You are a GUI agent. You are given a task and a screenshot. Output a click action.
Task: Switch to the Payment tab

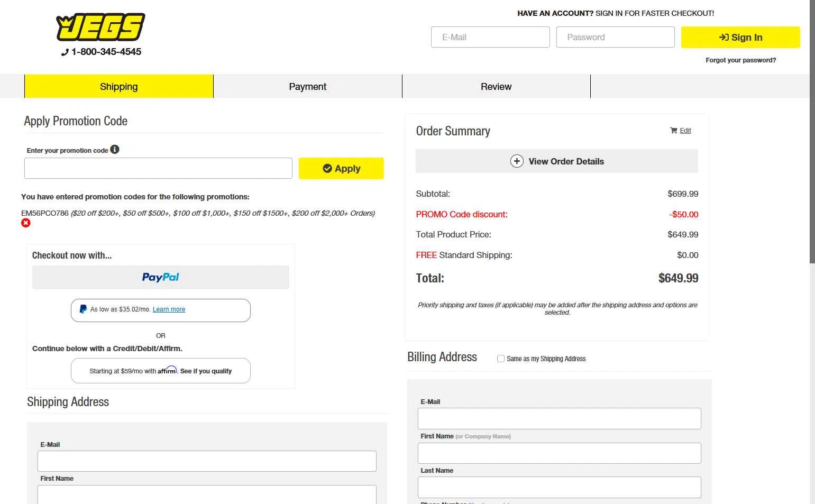[308, 87]
